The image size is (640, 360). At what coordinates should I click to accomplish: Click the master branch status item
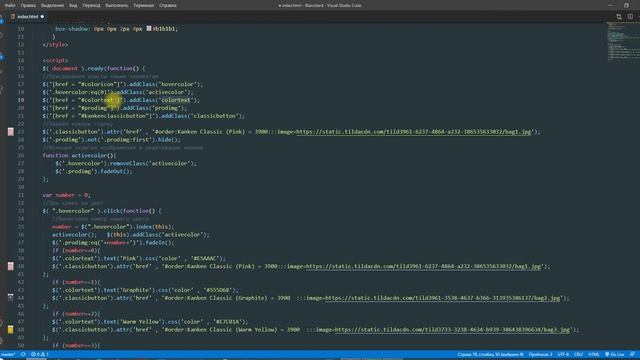tap(8, 355)
